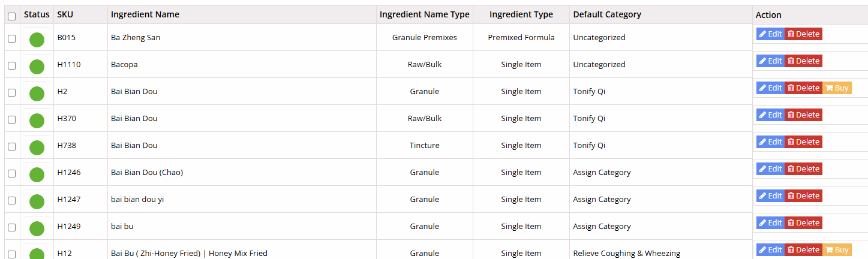Sort by the SKU column header
Screen dimensions: 868x259
pos(65,14)
